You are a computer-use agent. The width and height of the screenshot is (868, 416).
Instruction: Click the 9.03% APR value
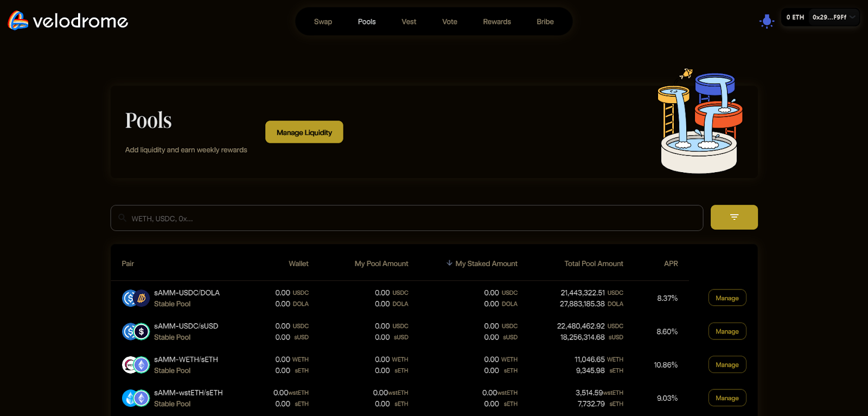[667, 398]
